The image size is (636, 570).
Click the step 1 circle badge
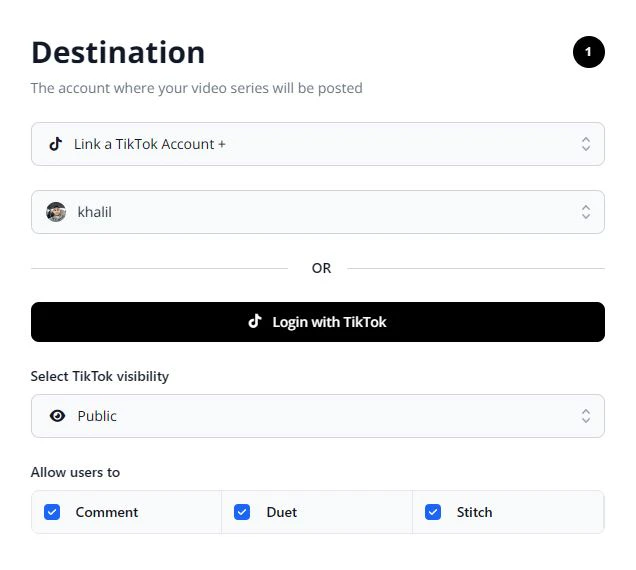click(x=588, y=52)
